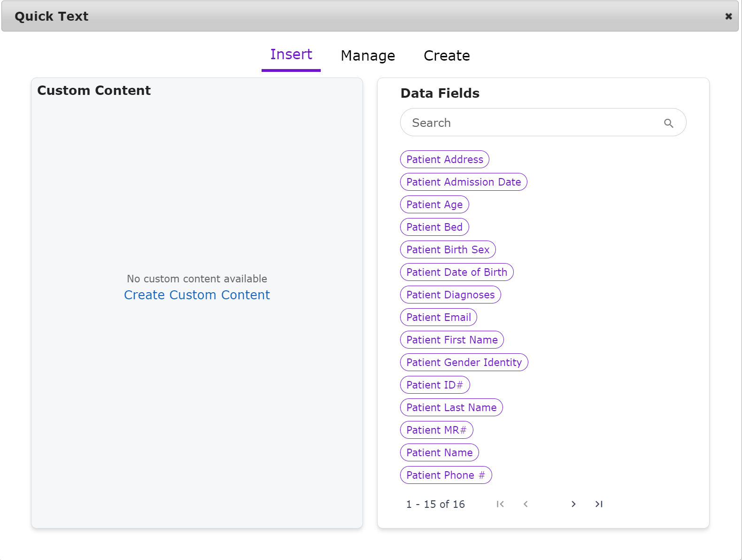Select the Insert tab
The width and height of the screenshot is (742, 560).
[291, 55]
